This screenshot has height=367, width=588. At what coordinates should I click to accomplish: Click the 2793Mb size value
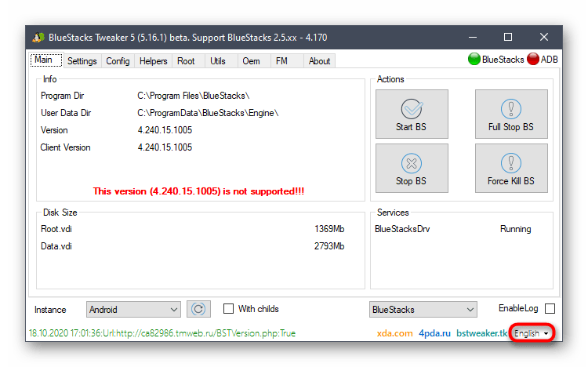pos(329,246)
